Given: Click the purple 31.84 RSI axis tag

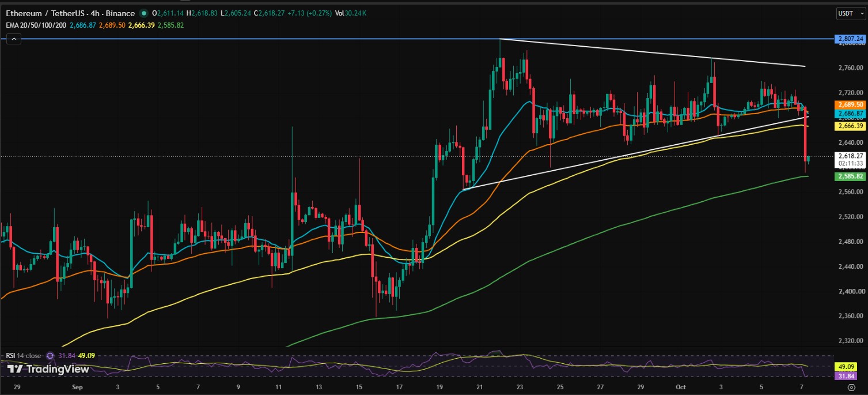Looking at the screenshot, I should [x=846, y=376].
